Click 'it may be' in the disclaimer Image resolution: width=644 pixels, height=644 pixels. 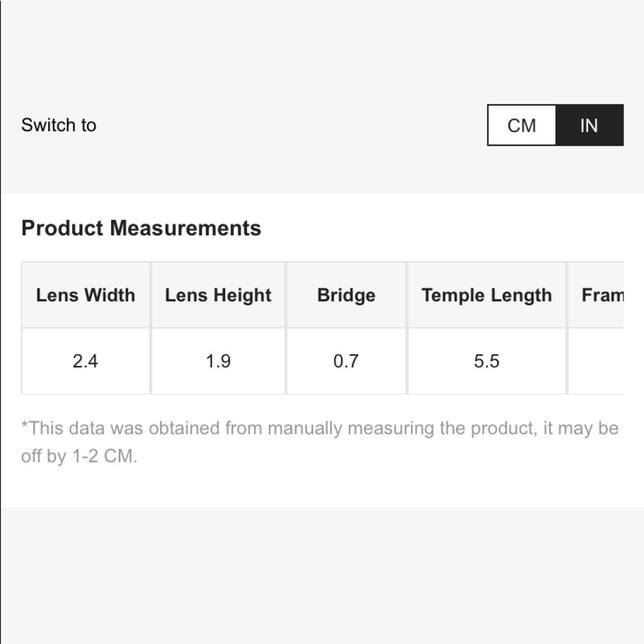click(581, 428)
